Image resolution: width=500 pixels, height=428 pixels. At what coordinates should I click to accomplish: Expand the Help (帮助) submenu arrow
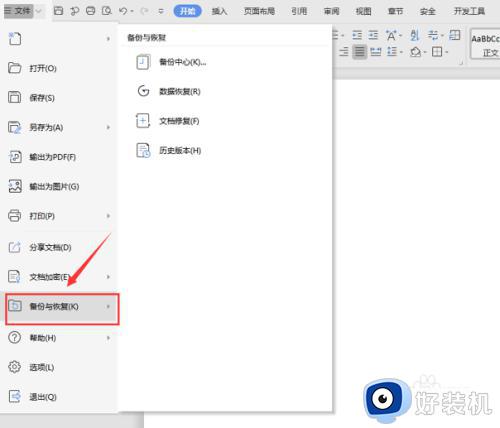tap(108, 338)
